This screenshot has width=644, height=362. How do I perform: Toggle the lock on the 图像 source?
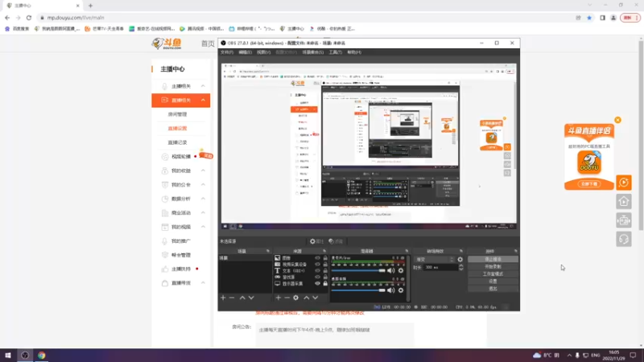point(325,258)
